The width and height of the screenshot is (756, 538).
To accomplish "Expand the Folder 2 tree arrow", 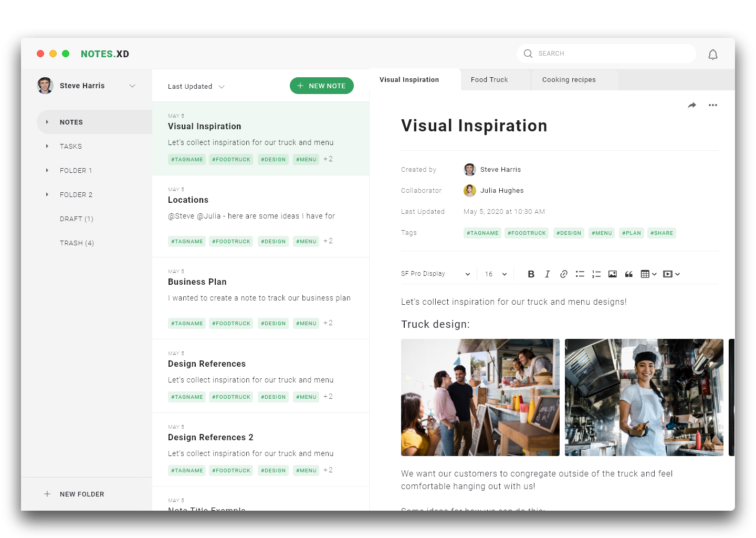I will click(x=47, y=194).
